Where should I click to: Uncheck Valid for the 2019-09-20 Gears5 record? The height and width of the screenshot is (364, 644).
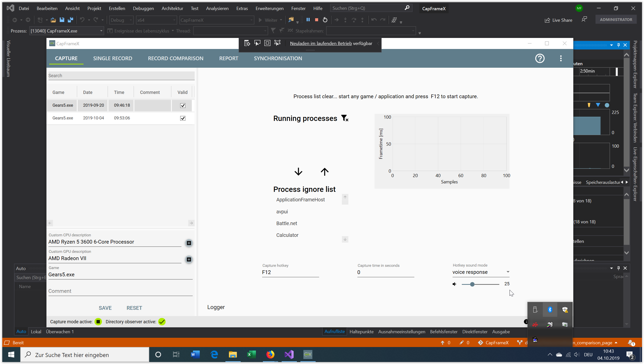(183, 105)
